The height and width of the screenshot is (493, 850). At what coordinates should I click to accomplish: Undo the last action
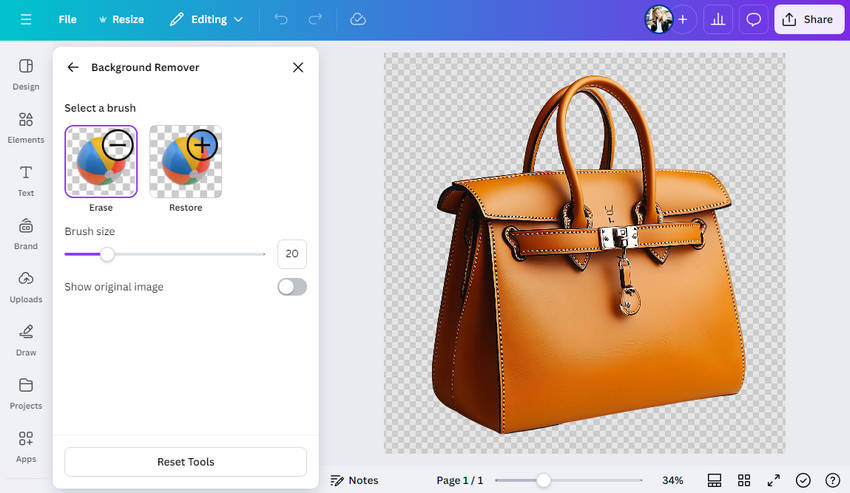(x=281, y=20)
